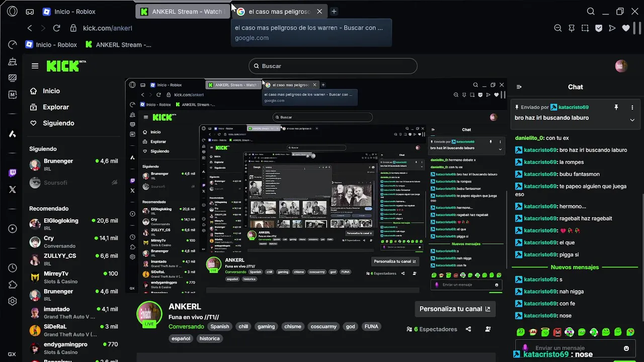This screenshot has height=362, width=644.
Task: Close the el caso mas peligroso tab
Action: [x=319, y=11]
